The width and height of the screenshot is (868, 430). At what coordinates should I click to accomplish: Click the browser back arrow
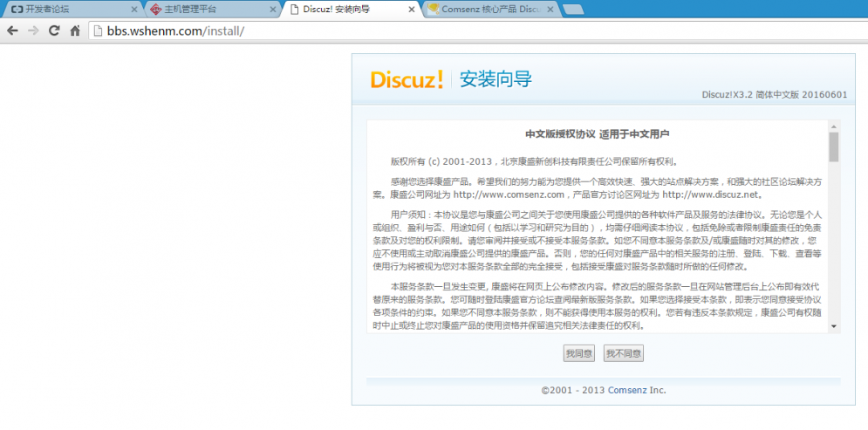12,31
